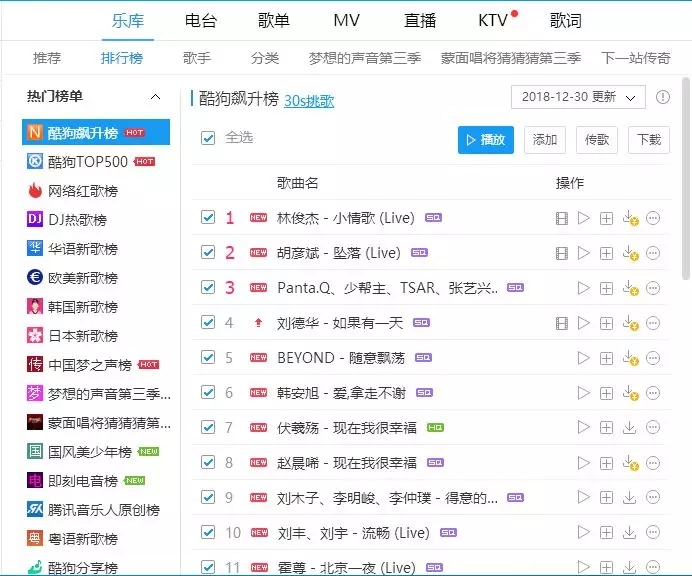
Task: Switch to the 电台 tab
Action: (x=201, y=21)
